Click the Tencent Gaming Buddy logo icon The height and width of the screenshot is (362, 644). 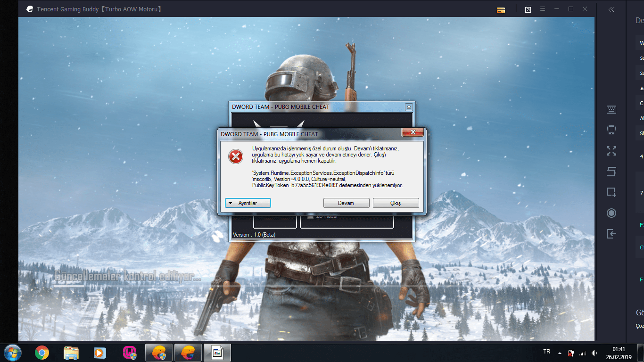[30, 9]
